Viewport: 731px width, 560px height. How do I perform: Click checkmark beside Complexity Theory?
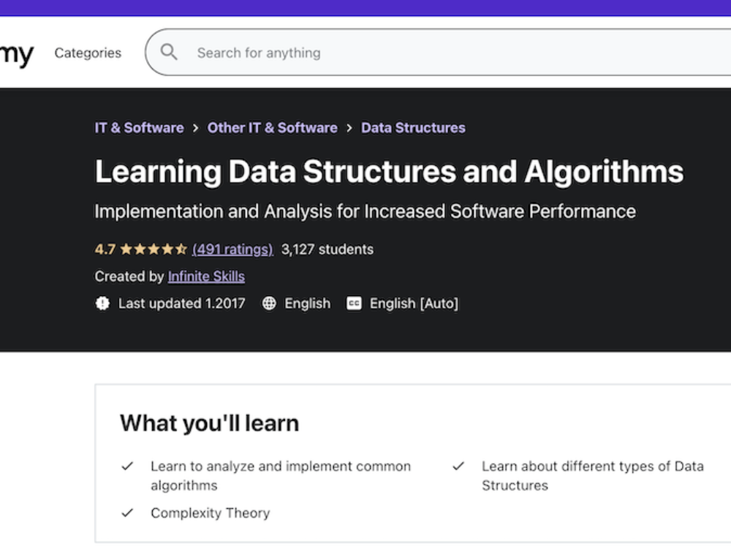(127, 513)
